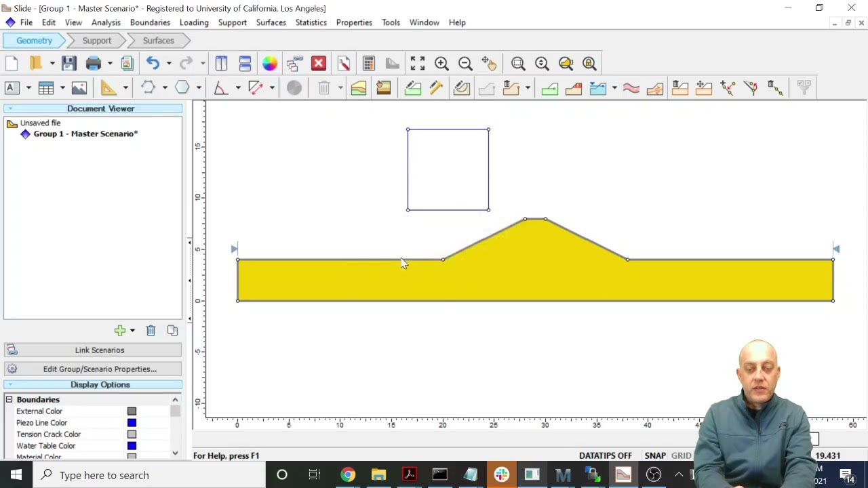Change the Water Table Color swatch
Image resolution: width=868 pixels, height=488 pixels.
coord(132,446)
